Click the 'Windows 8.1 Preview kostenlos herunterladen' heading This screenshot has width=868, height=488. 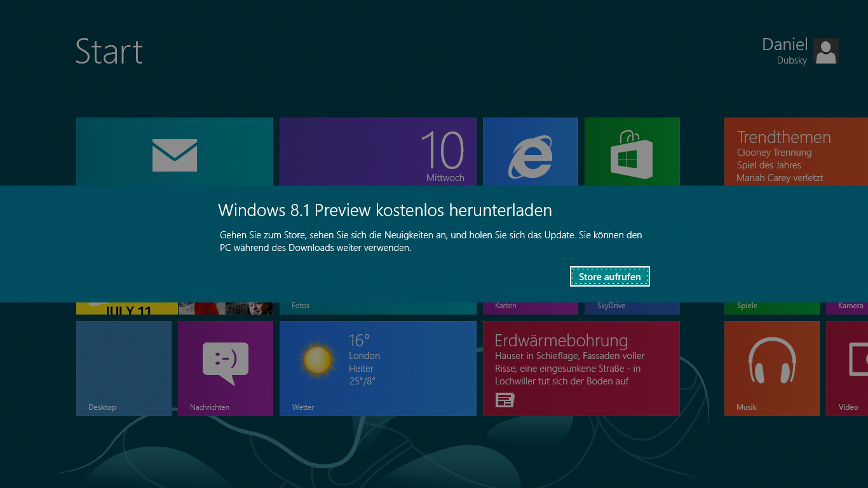(x=385, y=210)
